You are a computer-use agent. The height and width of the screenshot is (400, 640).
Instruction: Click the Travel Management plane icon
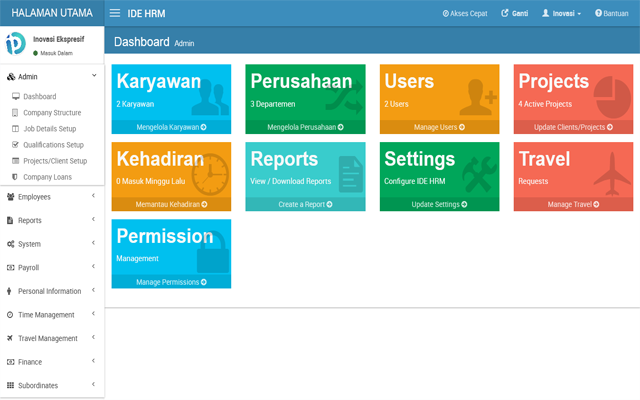(10, 338)
